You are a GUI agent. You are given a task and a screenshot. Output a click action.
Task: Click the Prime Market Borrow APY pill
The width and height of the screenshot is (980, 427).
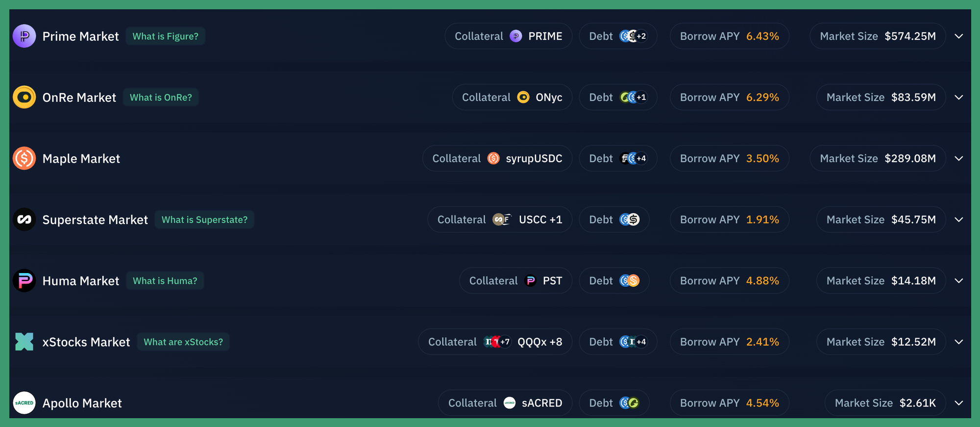tap(729, 36)
